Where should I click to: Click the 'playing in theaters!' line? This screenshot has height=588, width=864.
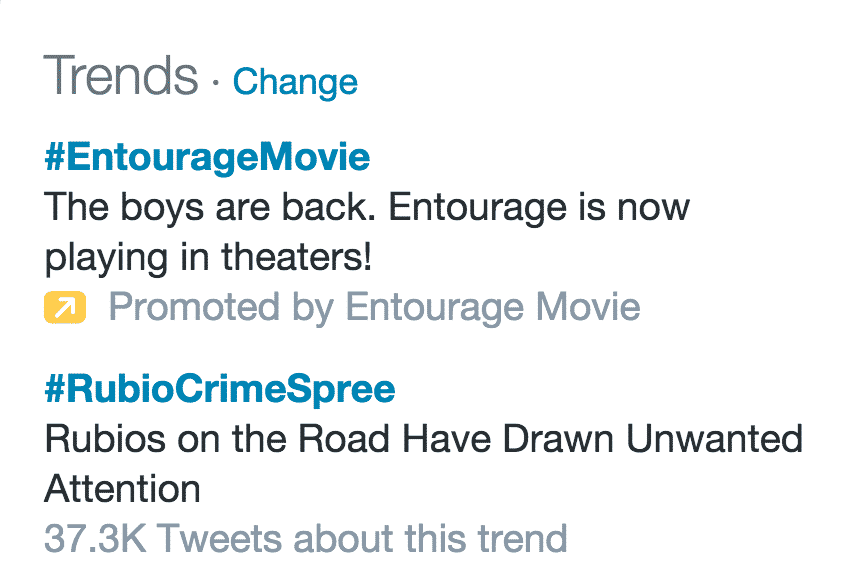(x=208, y=257)
